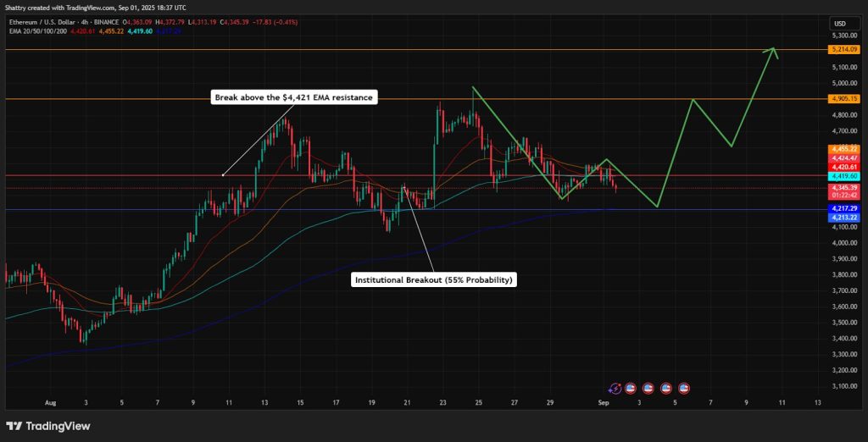This screenshot has height=442, width=868.
Task: Click the orange 4,455.22 EMA value in legend
Action: pos(111,31)
